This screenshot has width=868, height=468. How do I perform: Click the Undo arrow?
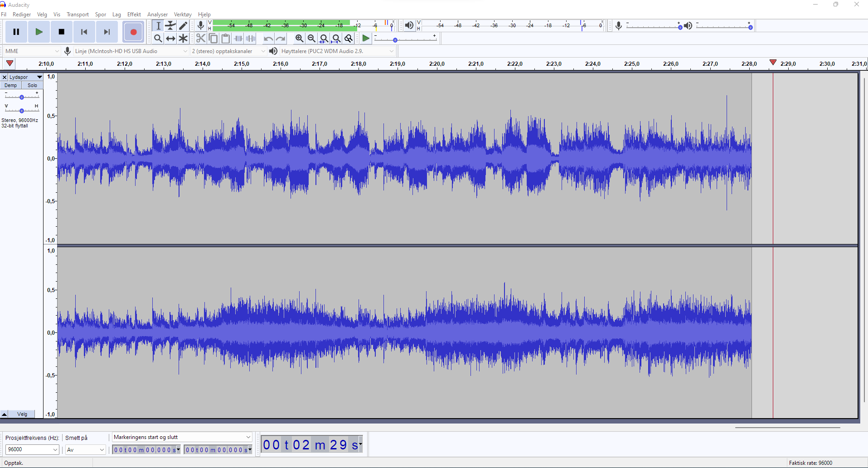(268, 39)
